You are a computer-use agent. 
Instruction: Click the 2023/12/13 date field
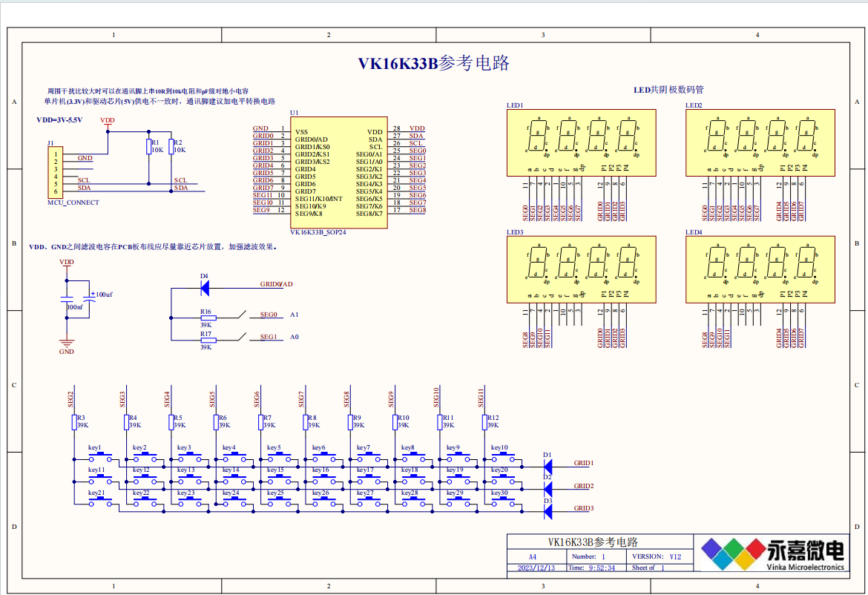tap(536, 568)
